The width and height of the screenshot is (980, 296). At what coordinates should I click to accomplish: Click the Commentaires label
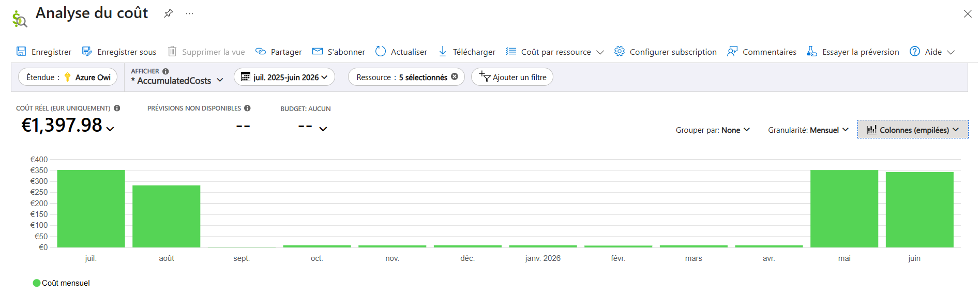tap(770, 52)
